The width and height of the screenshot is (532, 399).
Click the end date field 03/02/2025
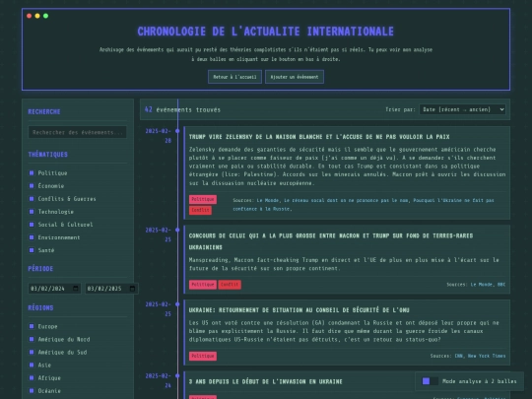tap(111, 289)
